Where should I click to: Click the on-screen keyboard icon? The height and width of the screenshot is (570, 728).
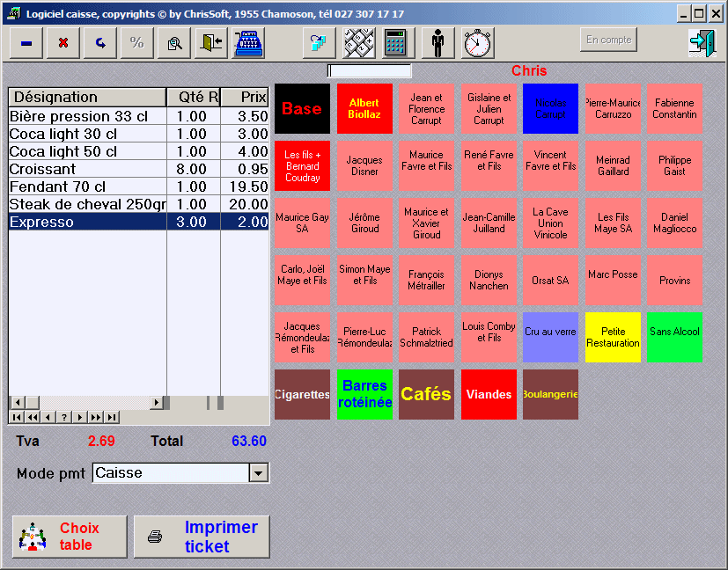click(x=359, y=43)
